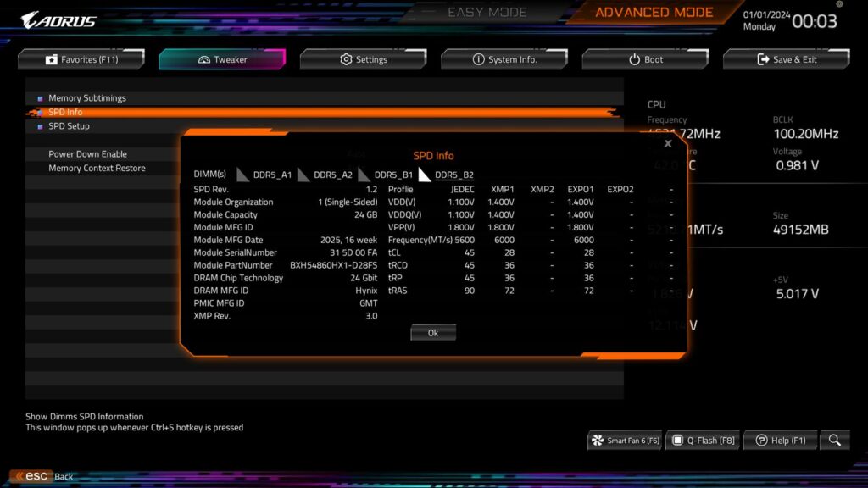Click the AORUS logo
This screenshot has height=488, width=868.
(x=58, y=20)
